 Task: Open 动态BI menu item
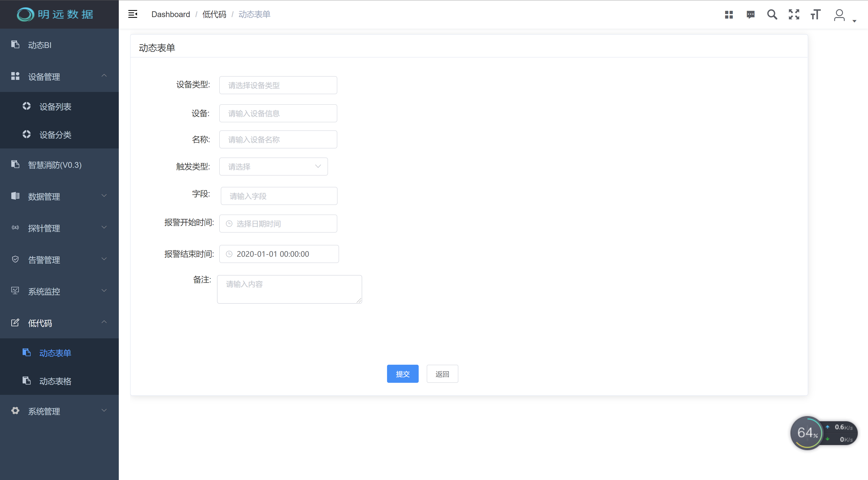(59, 45)
